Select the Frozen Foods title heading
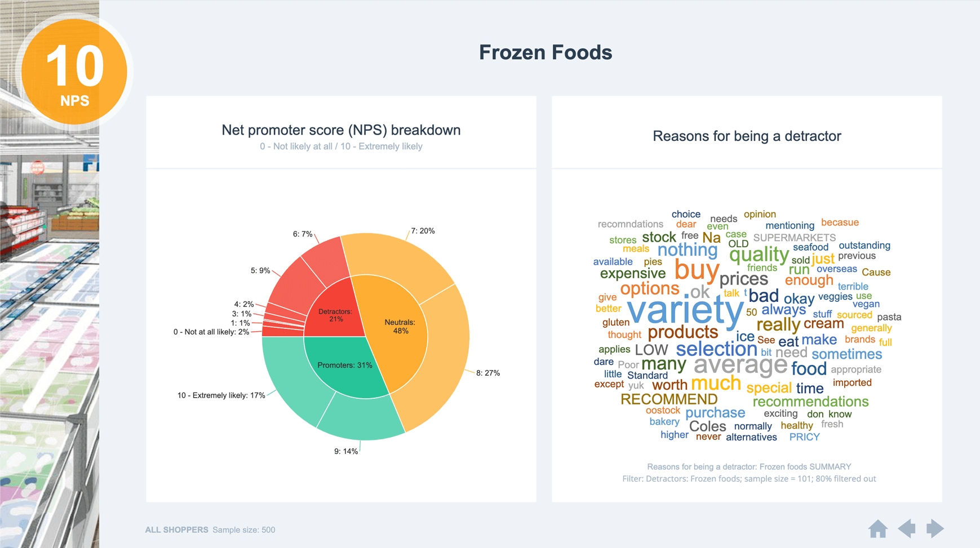The width and height of the screenshot is (980, 548). point(546,52)
